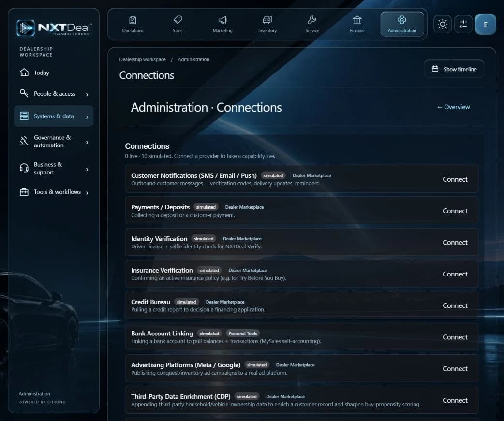Viewport: 504px width, 421px height.
Task: Click 'Identity Verification' title
Action: tap(159, 239)
